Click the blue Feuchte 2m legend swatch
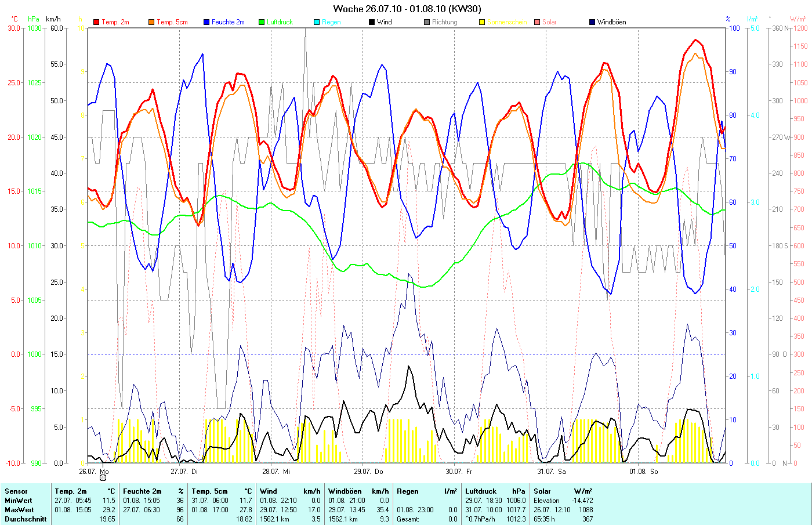812x525 pixels. pos(206,22)
